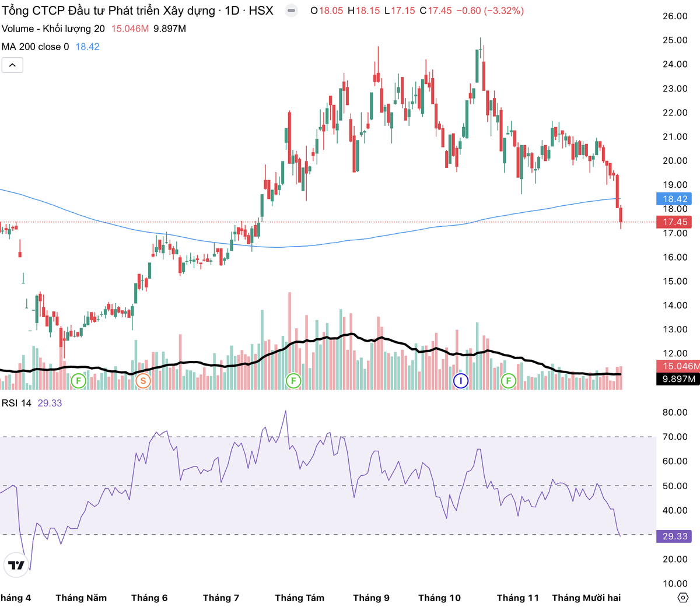Click the black 9.897M volume average label
Image resolution: width=700 pixels, height=607 pixels.
pos(678,379)
